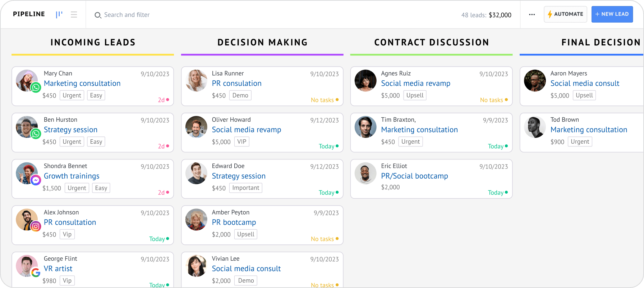Select the Incoming Leads stage header
The height and width of the screenshot is (288, 644).
(x=93, y=42)
